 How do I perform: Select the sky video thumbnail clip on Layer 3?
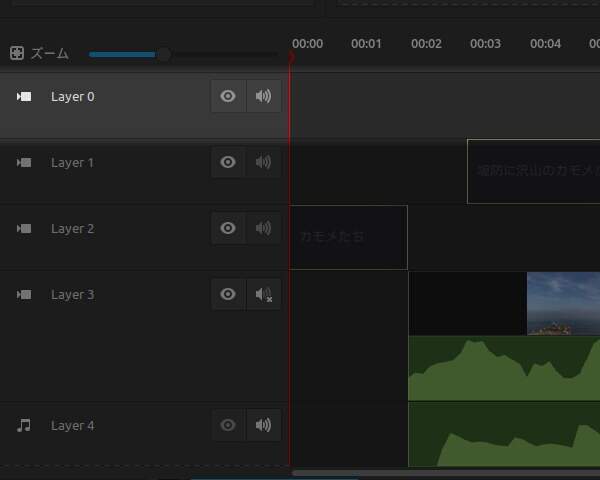point(563,303)
